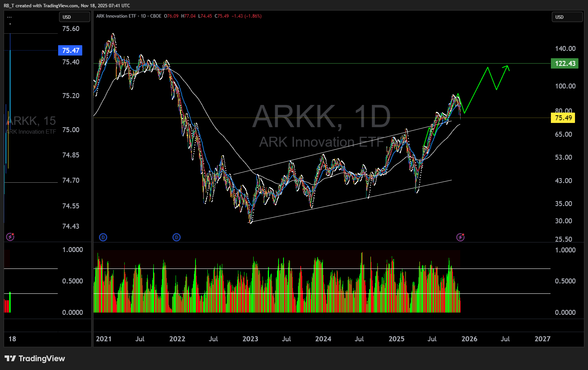This screenshot has height=370, width=588.
Task: Click the 74.85 label on the 15-minute scale
Action: click(71, 155)
